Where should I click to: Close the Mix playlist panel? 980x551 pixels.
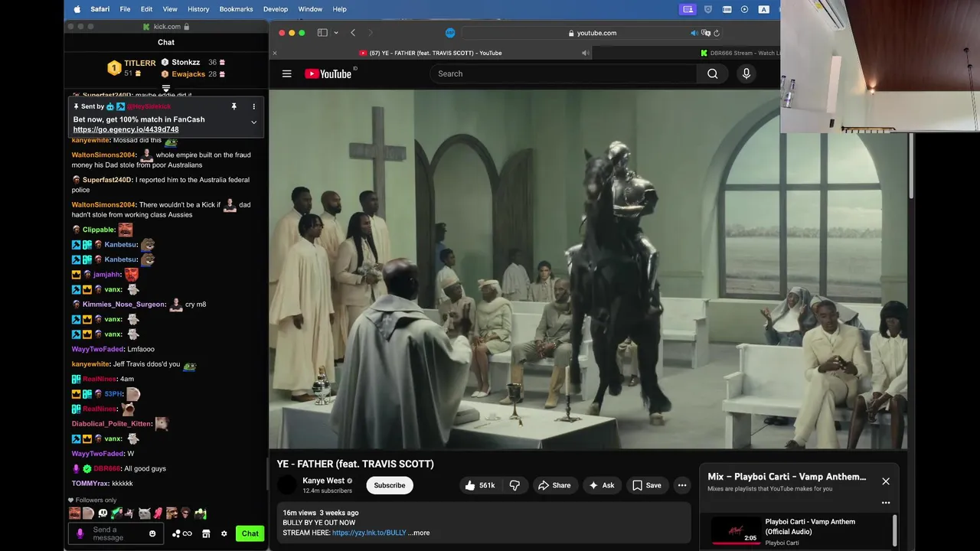click(886, 481)
